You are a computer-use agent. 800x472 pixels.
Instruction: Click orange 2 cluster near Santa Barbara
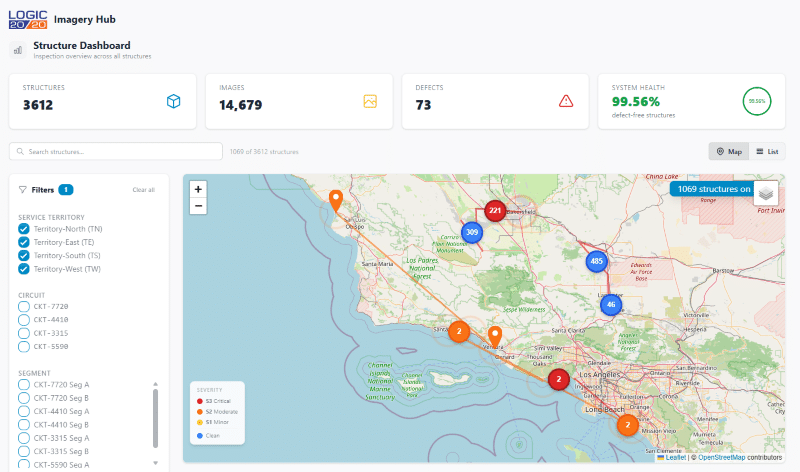pyautogui.click(x=459, y=332)
